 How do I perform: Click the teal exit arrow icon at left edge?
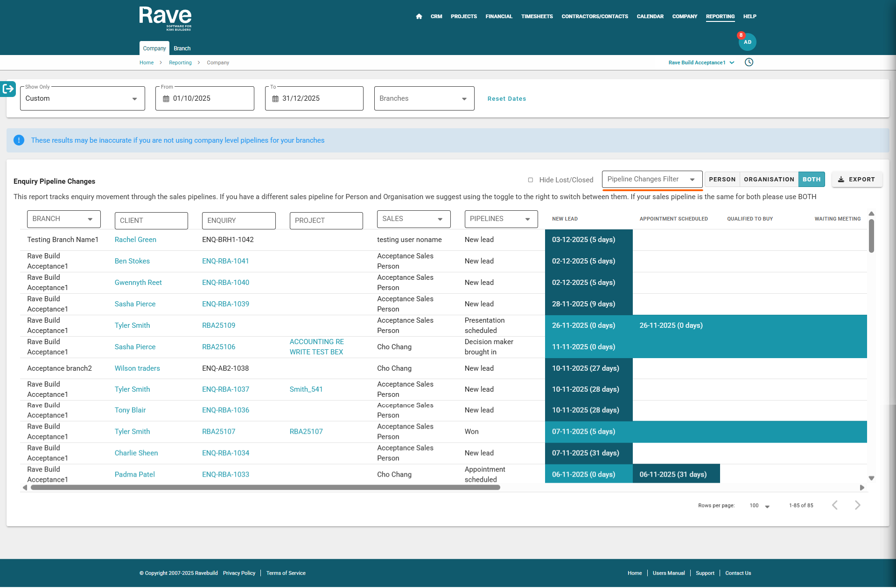click(x=8, y=89)
